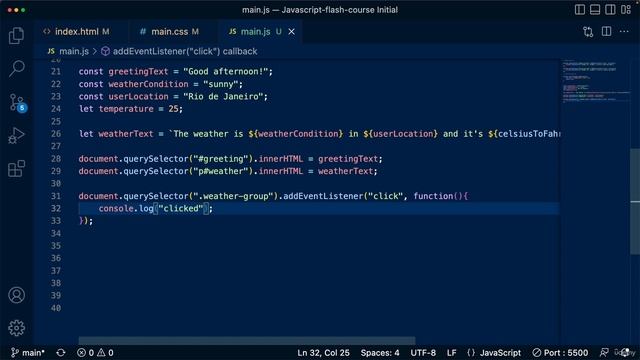Click the Open Changes compare icon
The width and height of the screenshot is (640, 360).
[588, 32]
